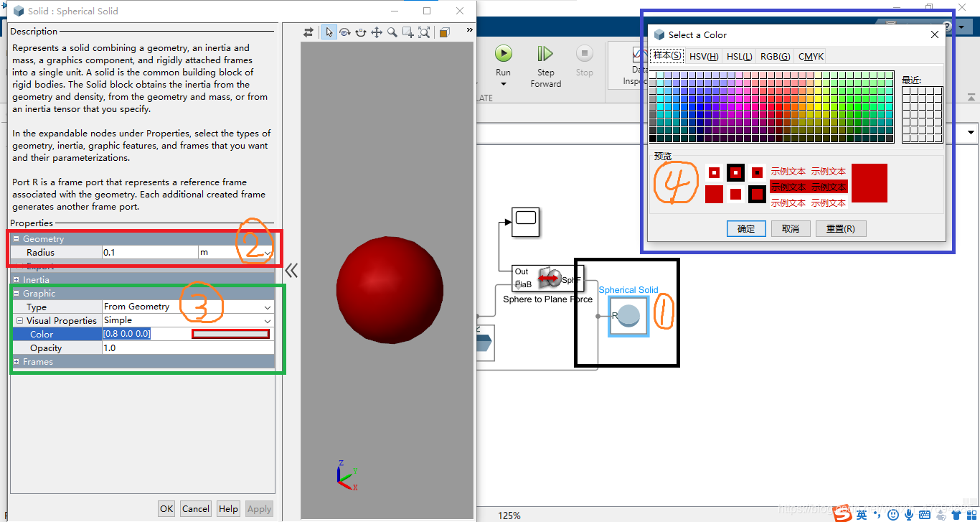Select the Spherical Solid block icon

629,316
